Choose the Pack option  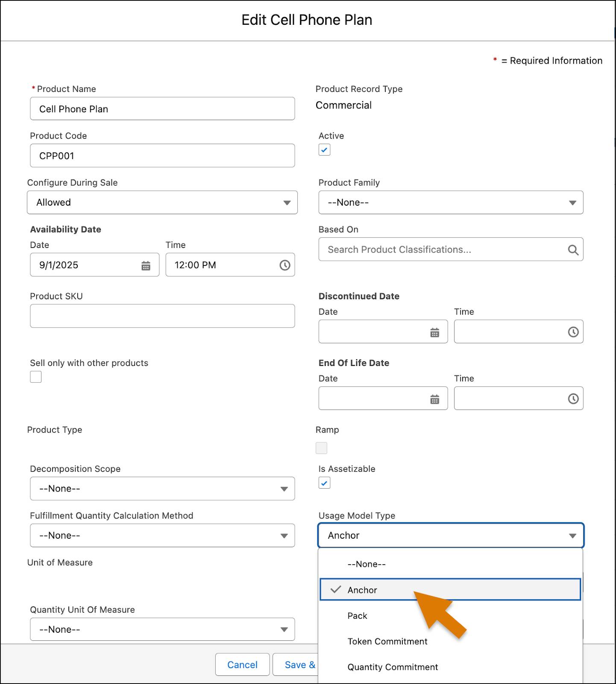[451, 616]
